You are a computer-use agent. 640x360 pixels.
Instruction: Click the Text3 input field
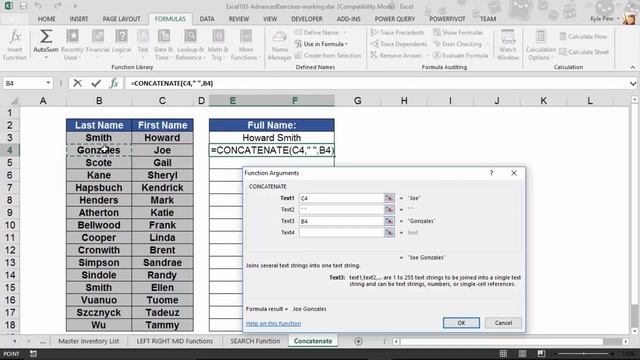click(x=341, y=221)
